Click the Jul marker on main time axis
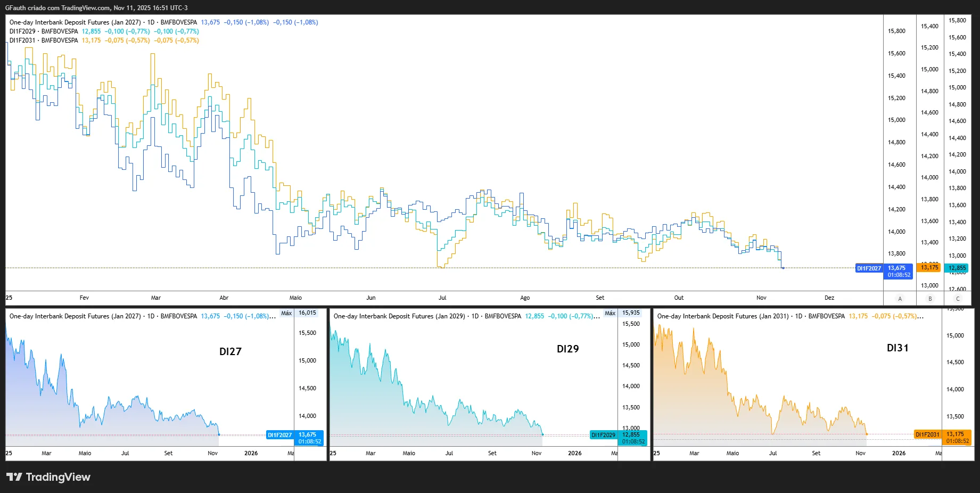 tap(442, 298)
